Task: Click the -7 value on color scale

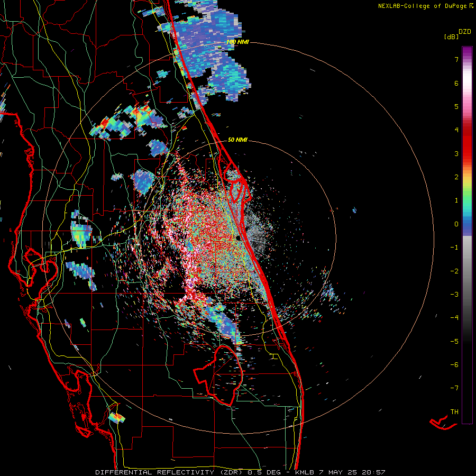Action: tap(454, 388)
